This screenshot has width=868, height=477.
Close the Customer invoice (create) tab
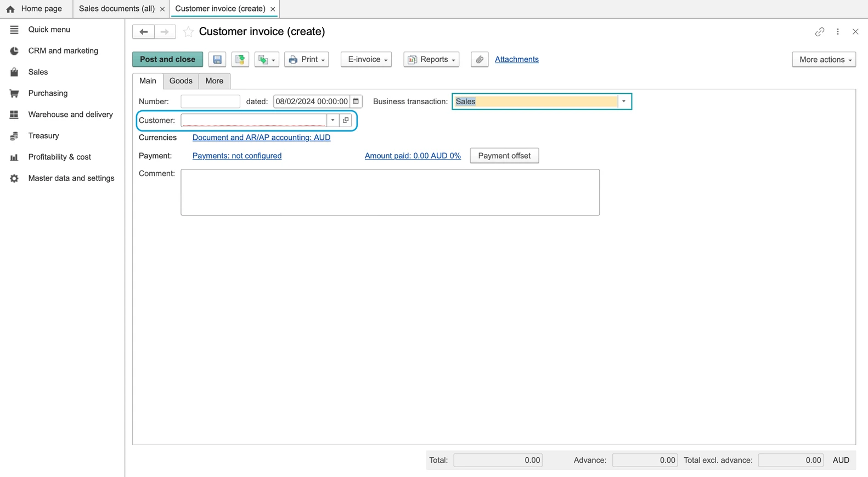tap(273, 9)
